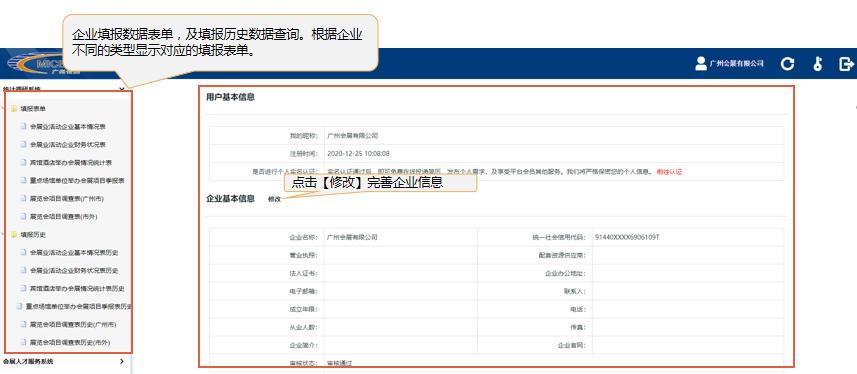The height and width of the screenshot is (374, 857).
Task: Open 会展业活动企业财务状况表历史 records
Action: click(74, 271)
